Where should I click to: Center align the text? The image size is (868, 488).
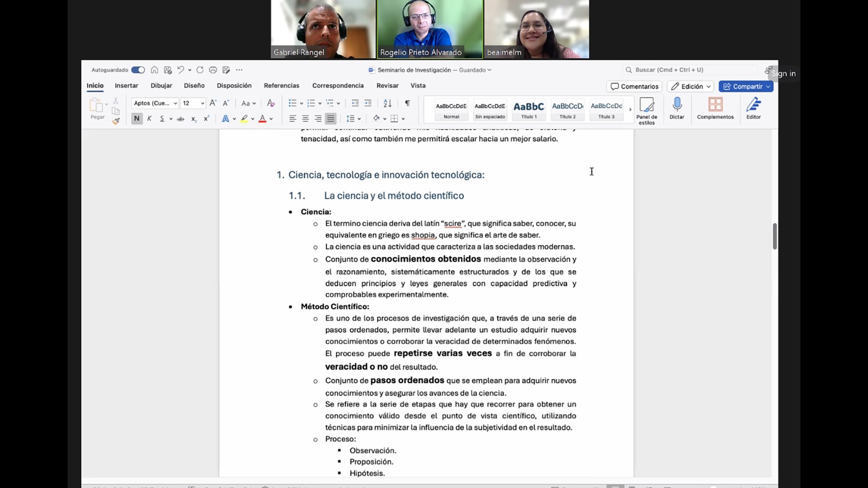[305, 119]
